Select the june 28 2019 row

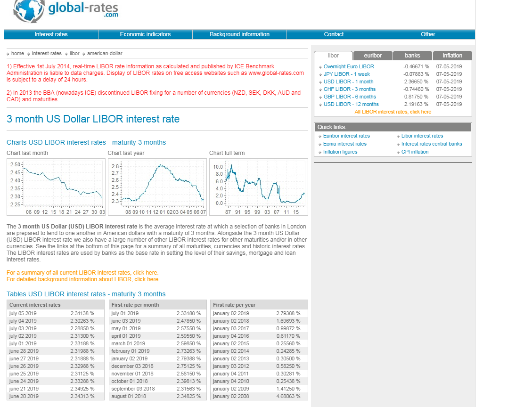coord(56,351)
